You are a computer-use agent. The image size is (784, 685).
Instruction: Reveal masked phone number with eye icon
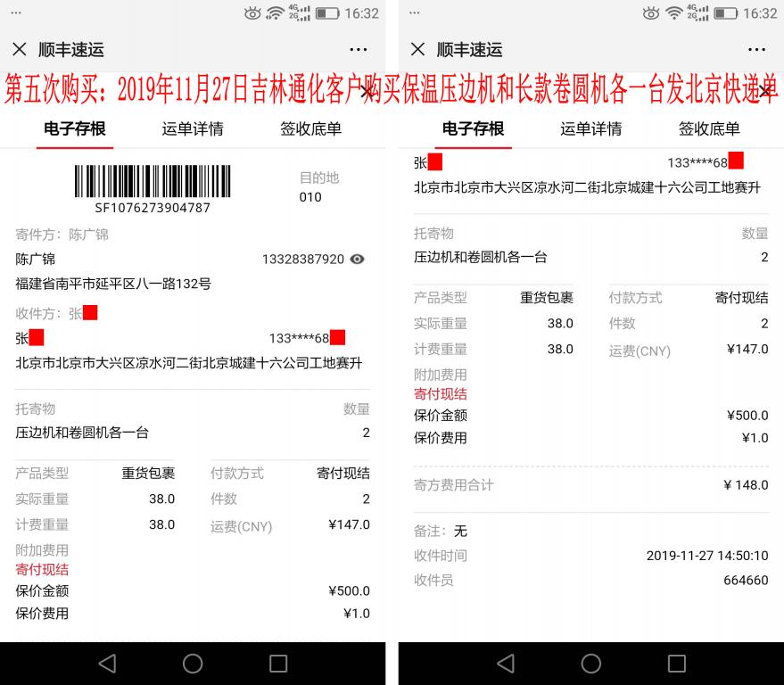pyautogui.click(x=356, y=258)
